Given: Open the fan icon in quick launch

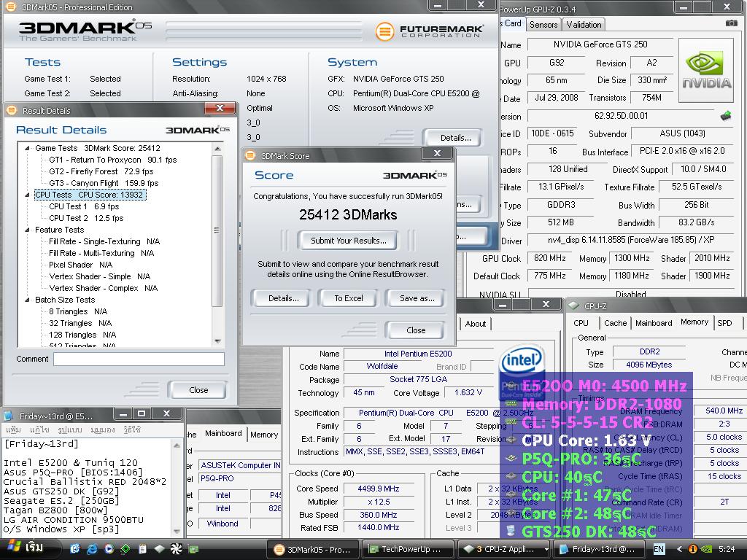Looking at the screenshot, I should click(x=176, y=549).
